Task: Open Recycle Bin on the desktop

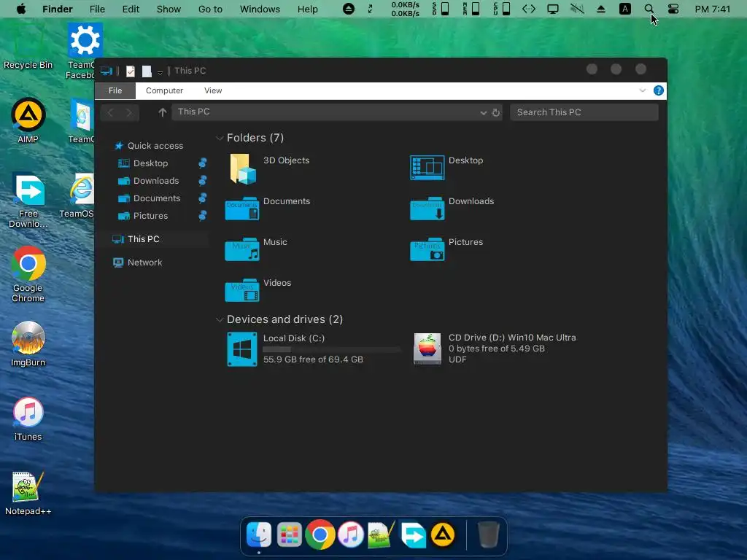Action: [28, 47]
